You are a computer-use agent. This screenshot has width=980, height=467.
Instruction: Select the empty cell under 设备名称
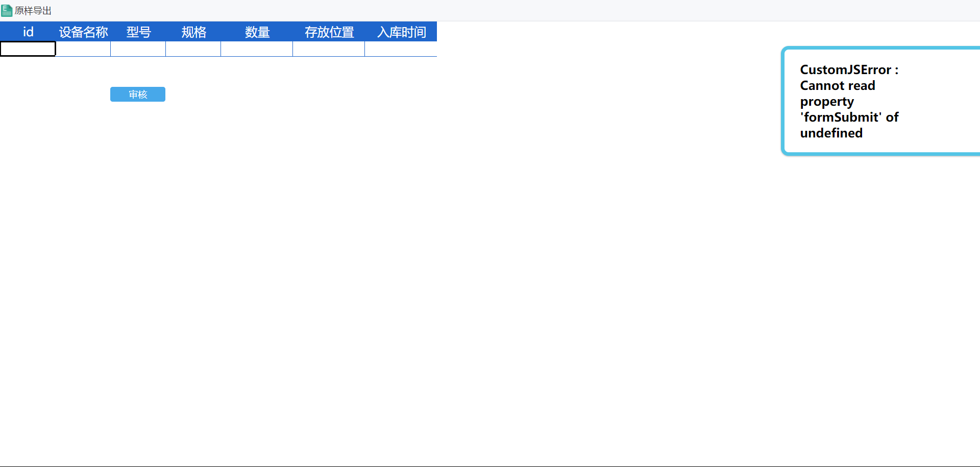(83, 49)
